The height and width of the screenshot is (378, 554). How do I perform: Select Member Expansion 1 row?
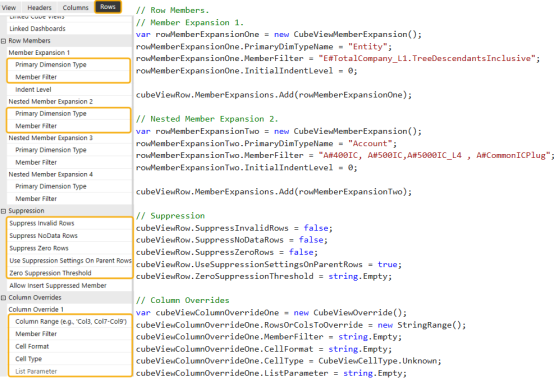(x=69, y=53)
